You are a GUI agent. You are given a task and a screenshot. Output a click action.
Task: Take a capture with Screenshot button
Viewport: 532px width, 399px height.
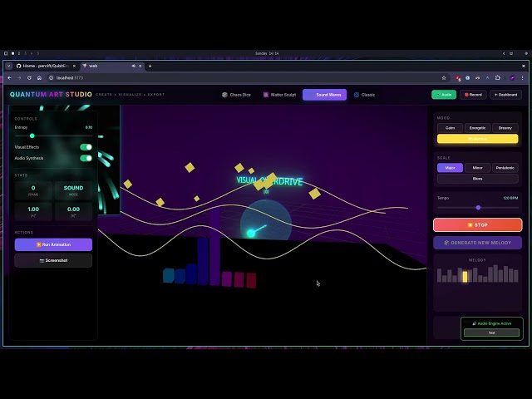(53, 260)
